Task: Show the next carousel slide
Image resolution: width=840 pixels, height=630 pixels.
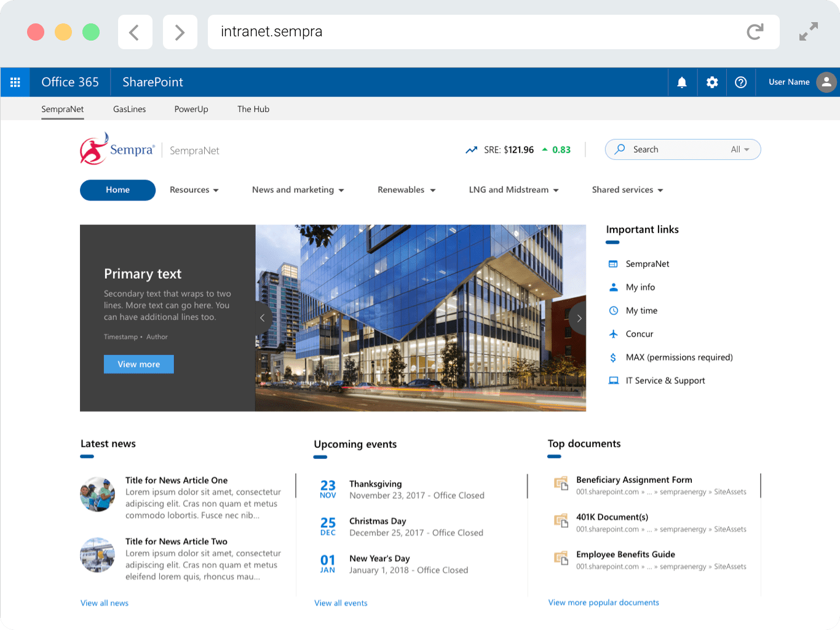Action: 578,318
